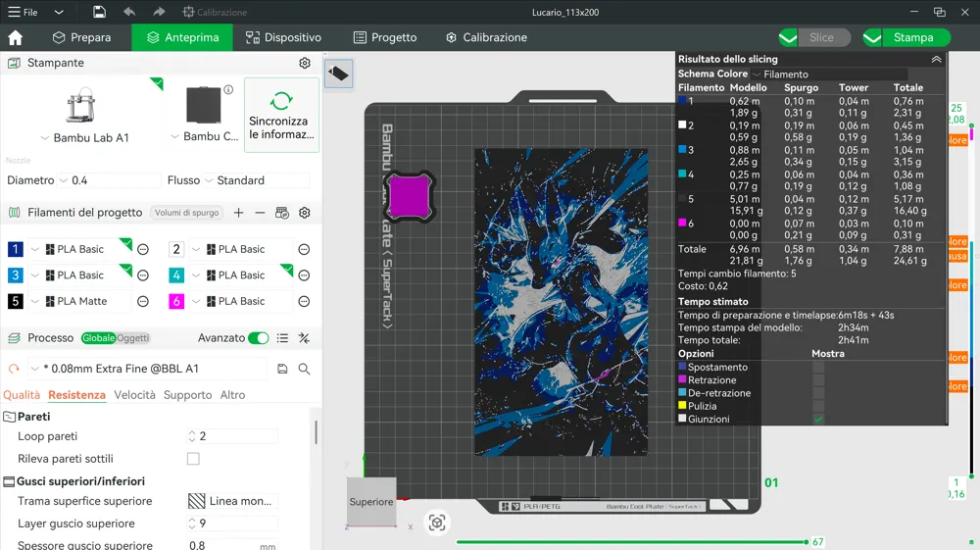Image resolution: width=980 pixels, height=550 pixels.
Task: Click the plate view icon above the canvas
Action: tap(339, 74)
